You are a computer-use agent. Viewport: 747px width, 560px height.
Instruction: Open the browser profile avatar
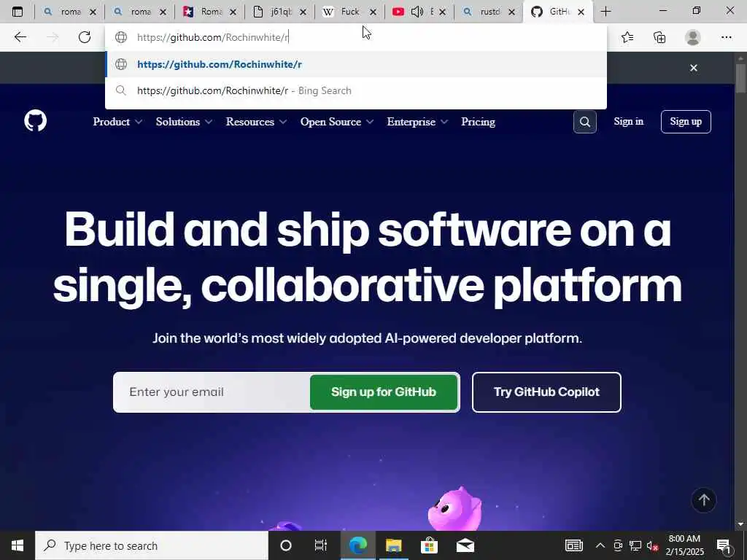tap(693, 37)
